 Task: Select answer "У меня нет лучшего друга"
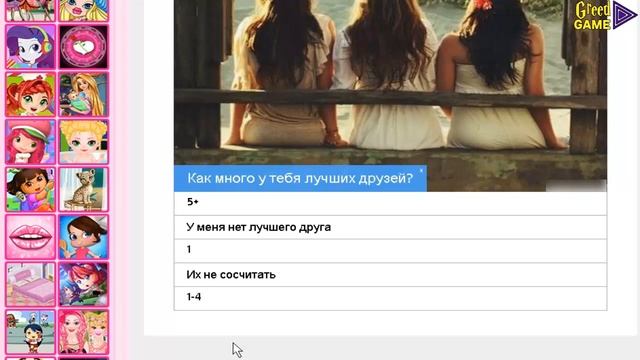[390, 227]
